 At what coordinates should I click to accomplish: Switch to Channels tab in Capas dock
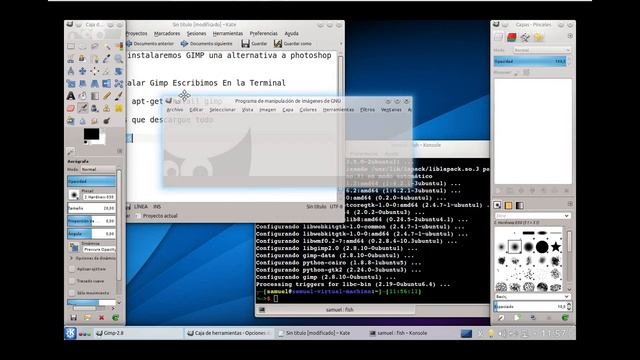512,38
